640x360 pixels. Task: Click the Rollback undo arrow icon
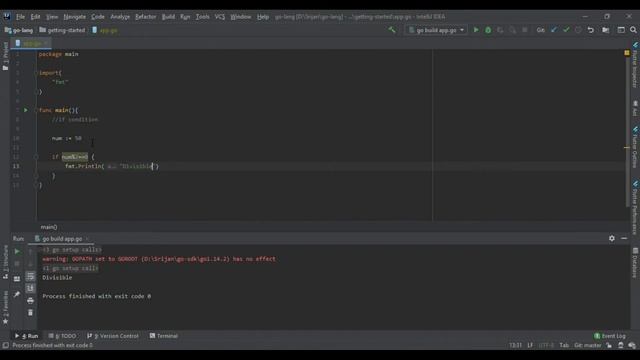tap(590, 30)
